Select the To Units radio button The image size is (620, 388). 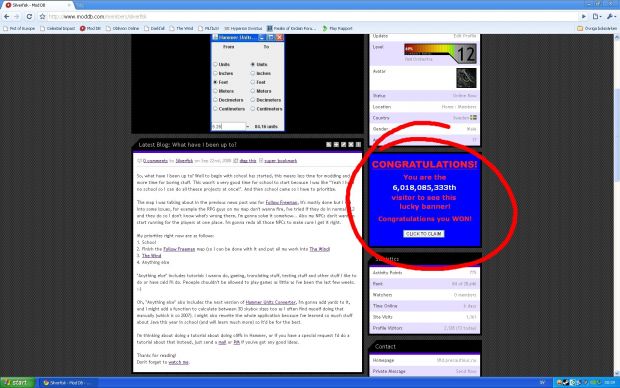(x=253, y=64)
